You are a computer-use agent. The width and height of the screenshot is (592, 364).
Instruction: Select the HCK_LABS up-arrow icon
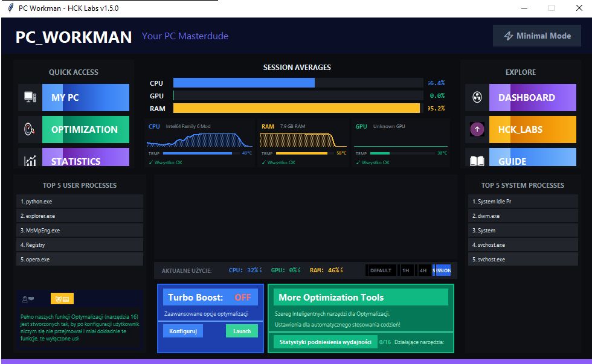(x=476, y=129)
